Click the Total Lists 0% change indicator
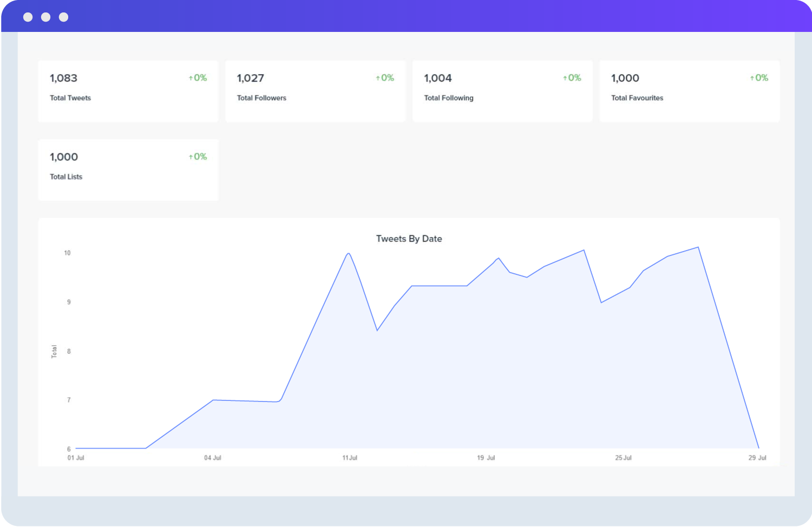Image resolution: width=812 pixels, height=527 pixels. [198, 157]
